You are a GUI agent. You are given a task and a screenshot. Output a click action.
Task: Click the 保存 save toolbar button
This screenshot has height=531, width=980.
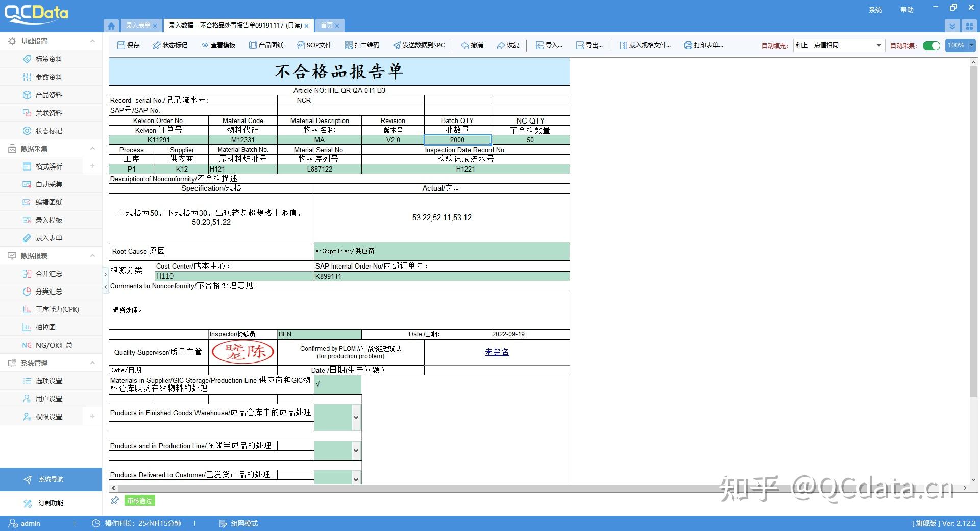click(x=128, y=45)
